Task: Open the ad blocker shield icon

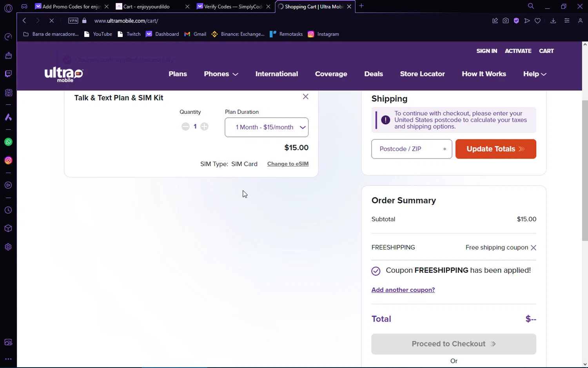Action: pyautogui.click(x=516, y=21)
